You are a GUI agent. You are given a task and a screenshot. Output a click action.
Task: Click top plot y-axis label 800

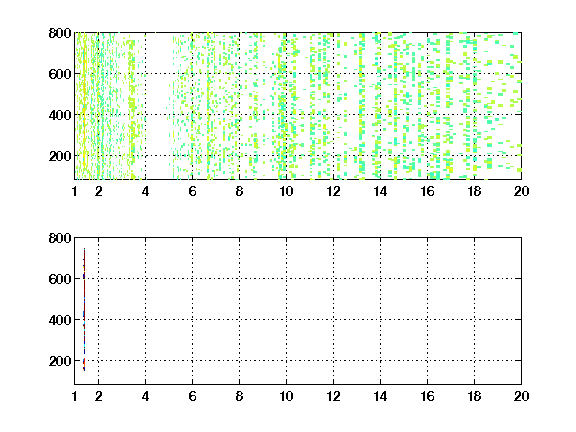click(60, 33)
